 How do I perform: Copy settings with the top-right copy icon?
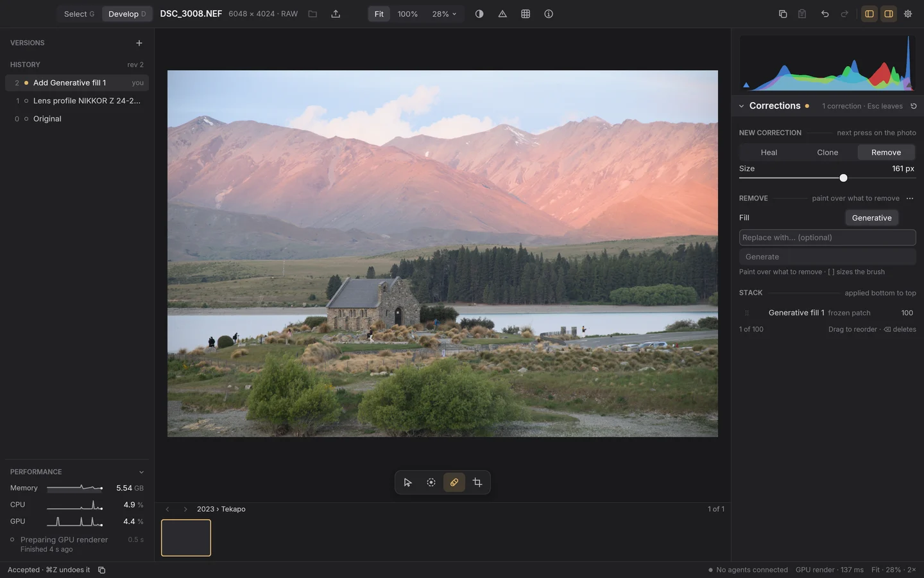(x=783, y=14)
